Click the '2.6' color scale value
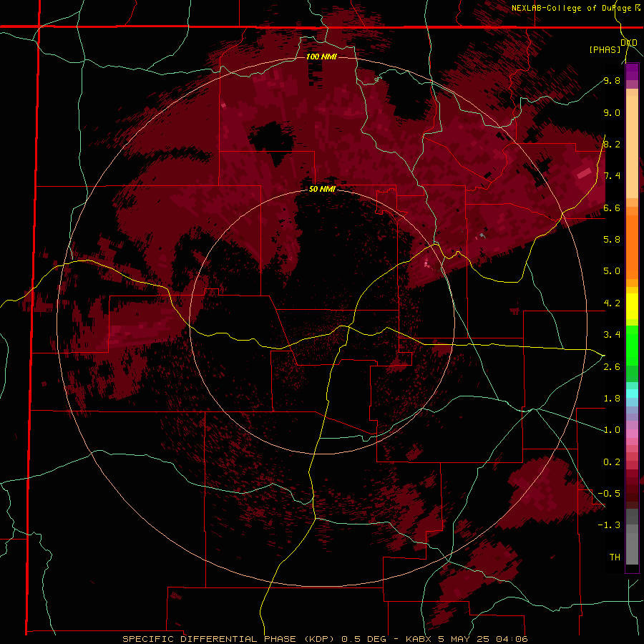The height and width of the screenshot is (644, 644). point(612,367)
